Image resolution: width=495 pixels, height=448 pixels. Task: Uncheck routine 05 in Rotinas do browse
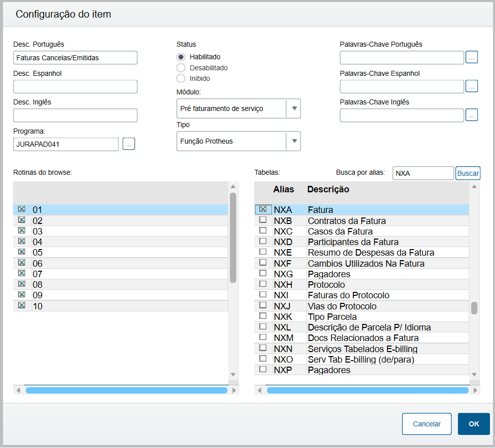pos(22,252)
